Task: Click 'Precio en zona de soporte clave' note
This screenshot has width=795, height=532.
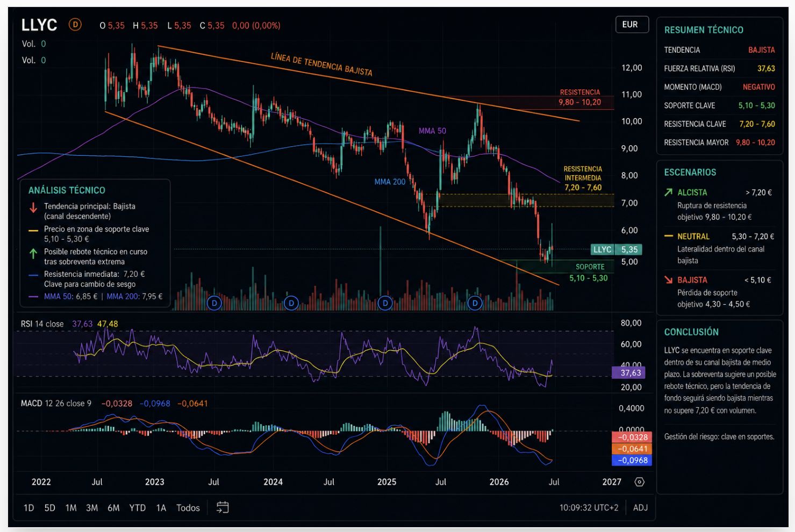Action: coord(97,229)
